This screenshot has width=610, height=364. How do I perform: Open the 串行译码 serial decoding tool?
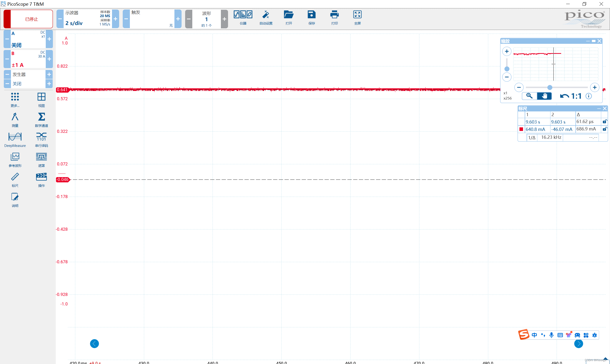[x=41, y=140]
